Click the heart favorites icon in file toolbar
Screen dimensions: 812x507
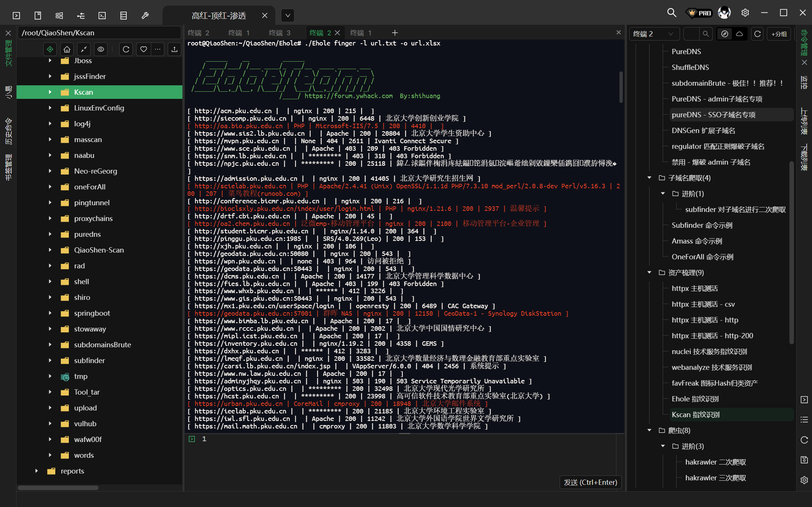pos(143,49)
